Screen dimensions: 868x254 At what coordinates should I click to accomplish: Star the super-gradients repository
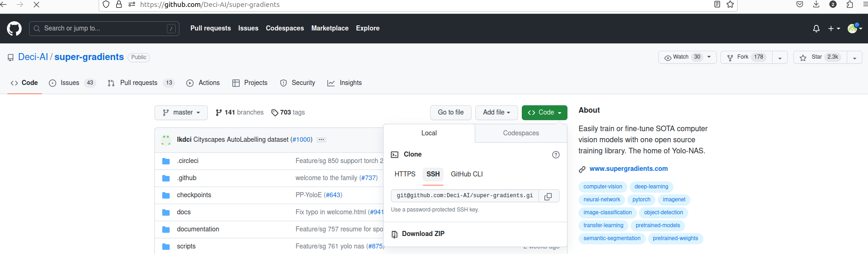tap(820, 57)
